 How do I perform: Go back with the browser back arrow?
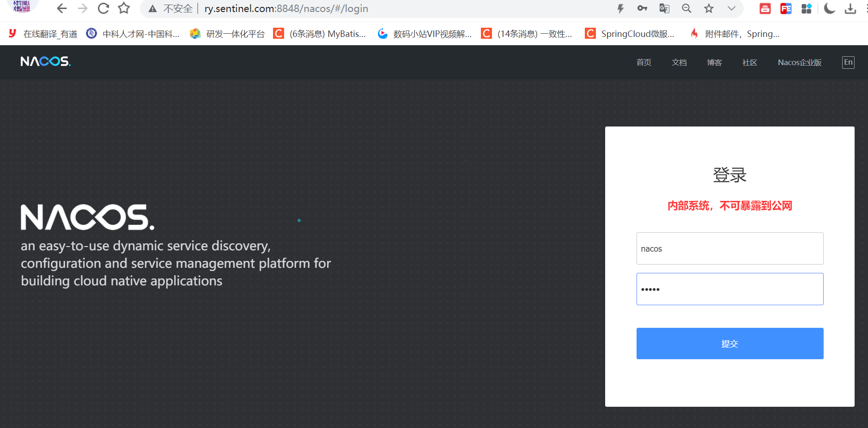(62, 8)
